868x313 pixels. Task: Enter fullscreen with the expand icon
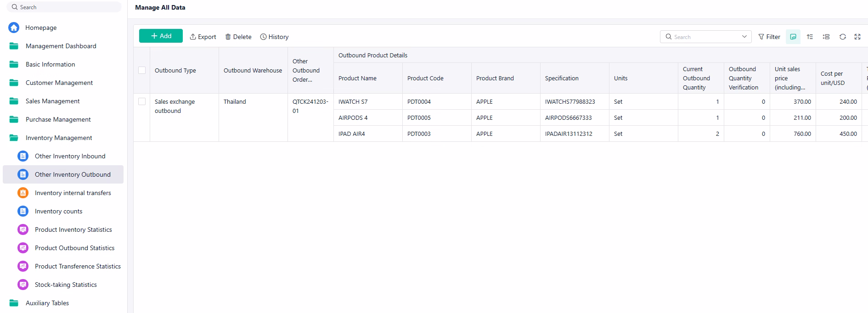(x=857, y=37)
